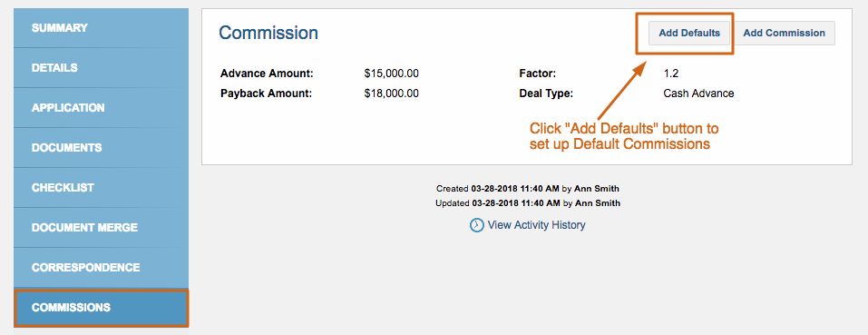Click the Factor value 1.2
The image size is (868, 335).
coord(670,74)
